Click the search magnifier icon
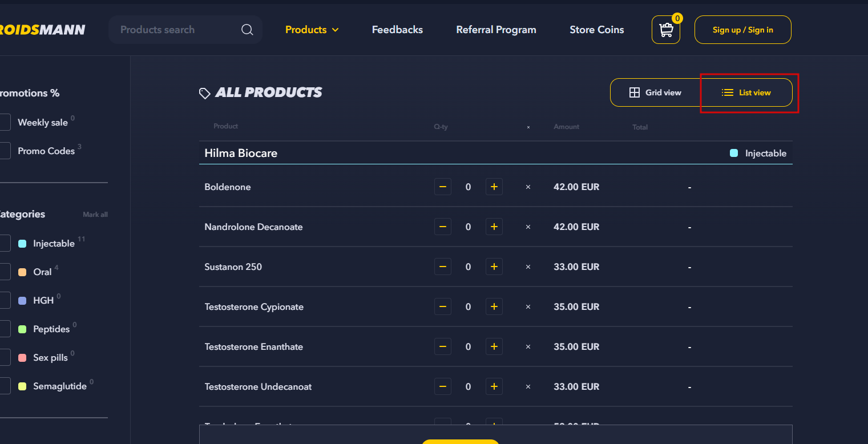The height and width of the screenshot is (444, 868). [247, 30]
